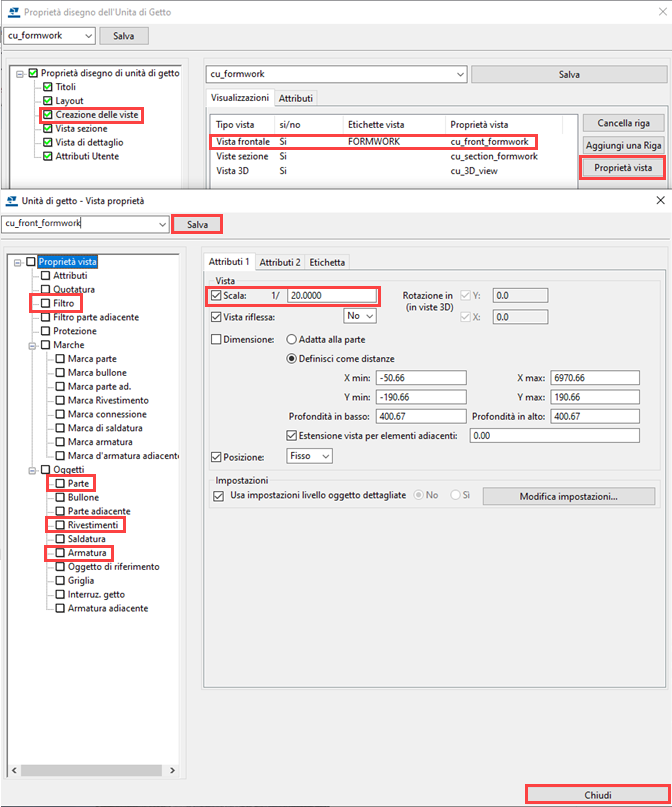Select the Quotatura tree item
Viewport: 672px width, 807px height.
pyautogui.click(x=74, y=289)
